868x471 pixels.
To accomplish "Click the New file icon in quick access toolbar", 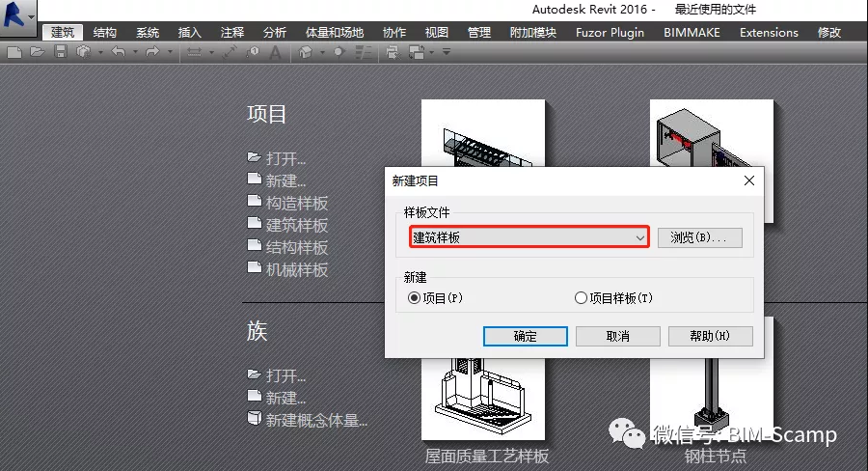I will tap(14, 52).
